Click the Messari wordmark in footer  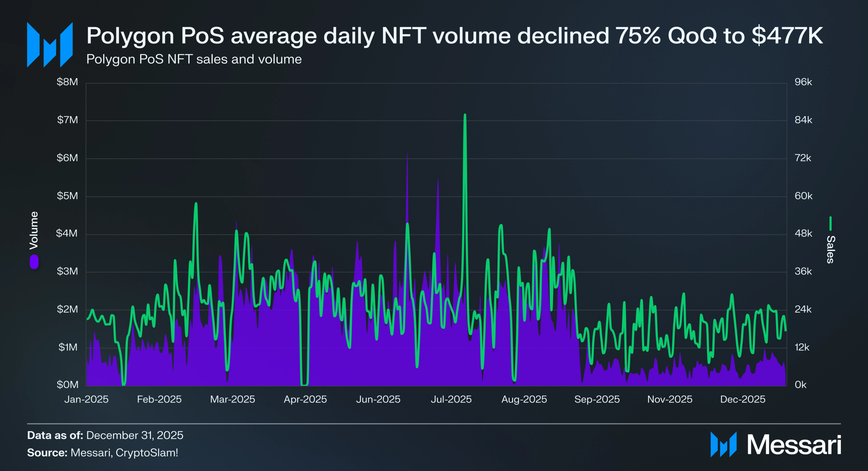pyautogui.click(x=794, y=445)
